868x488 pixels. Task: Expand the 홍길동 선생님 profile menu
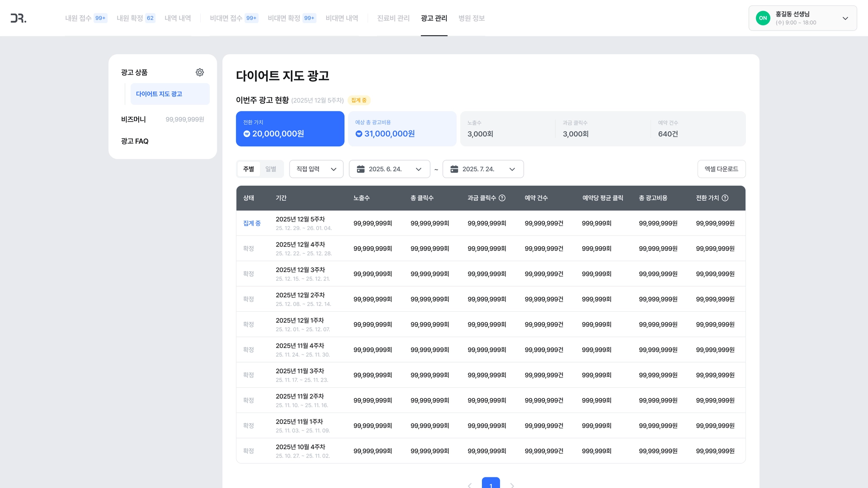[845, 18]
